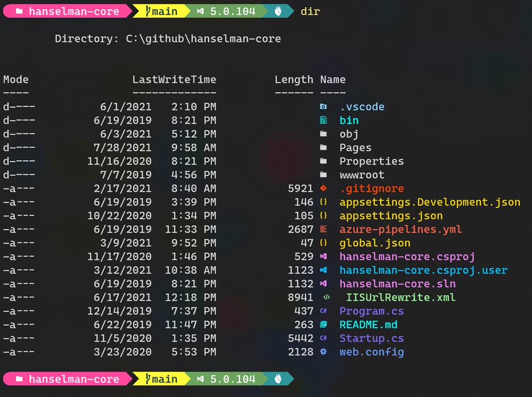Click the Length column header
The height and width of the screenshot is (397, 532).
293,80
